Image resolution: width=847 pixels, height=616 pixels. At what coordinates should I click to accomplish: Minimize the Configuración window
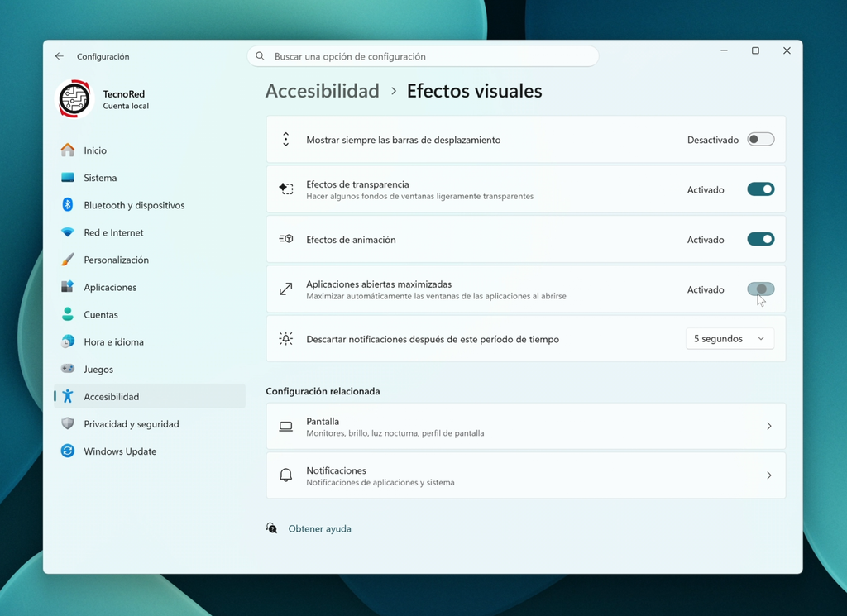point(724,50)
